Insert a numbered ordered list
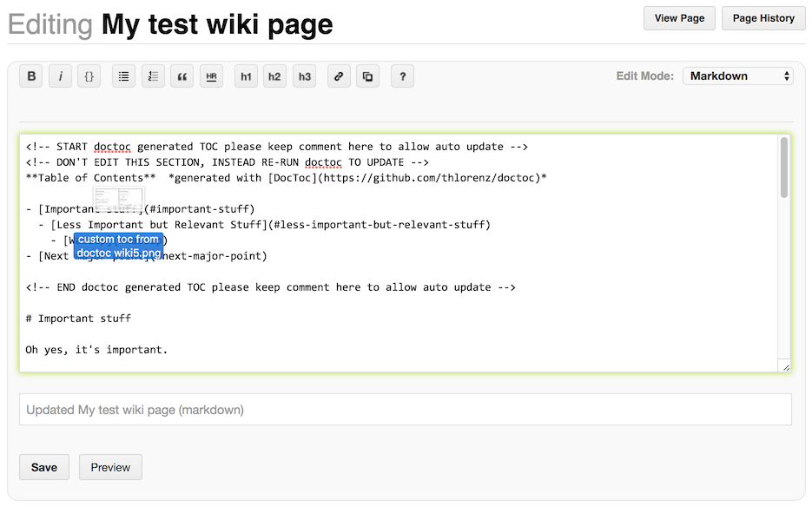 pyautogui.click(x=153, y=76)
